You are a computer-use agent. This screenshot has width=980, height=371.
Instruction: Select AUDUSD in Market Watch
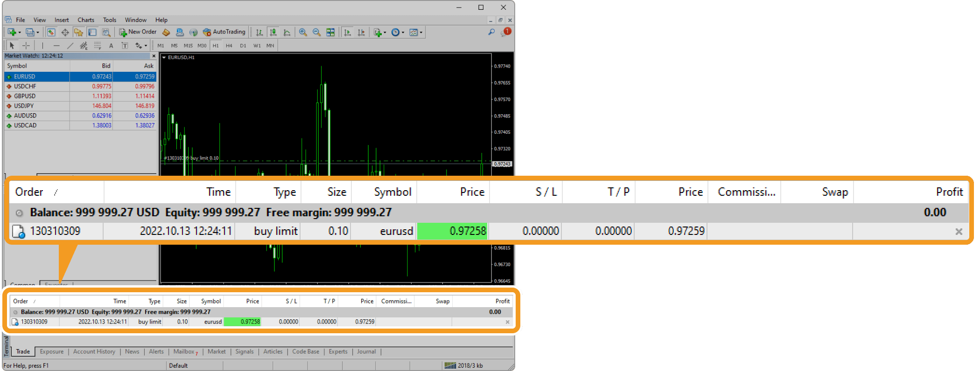tap(80, 116)
